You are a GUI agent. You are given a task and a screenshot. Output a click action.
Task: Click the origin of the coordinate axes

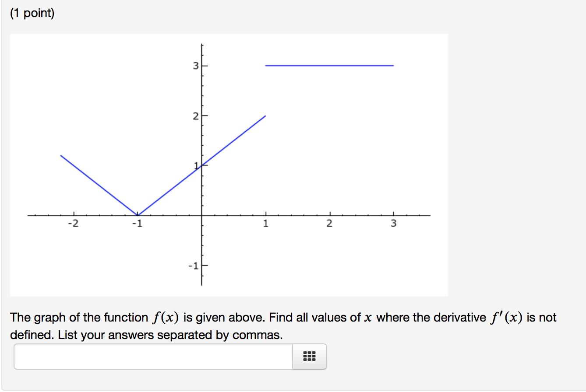point(201,215)
